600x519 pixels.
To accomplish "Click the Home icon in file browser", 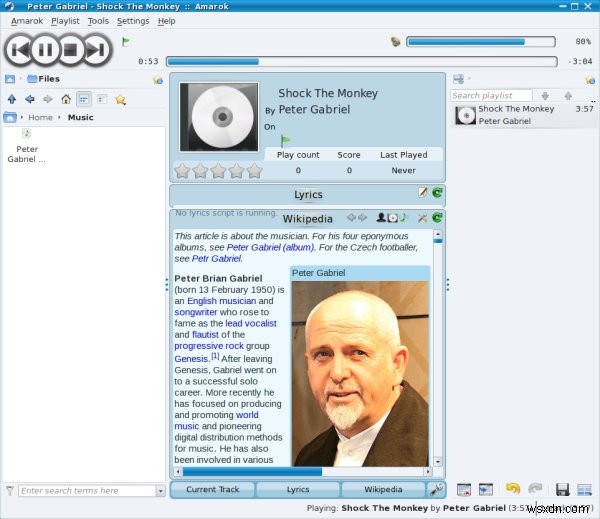I will click(x=65, y=99).
